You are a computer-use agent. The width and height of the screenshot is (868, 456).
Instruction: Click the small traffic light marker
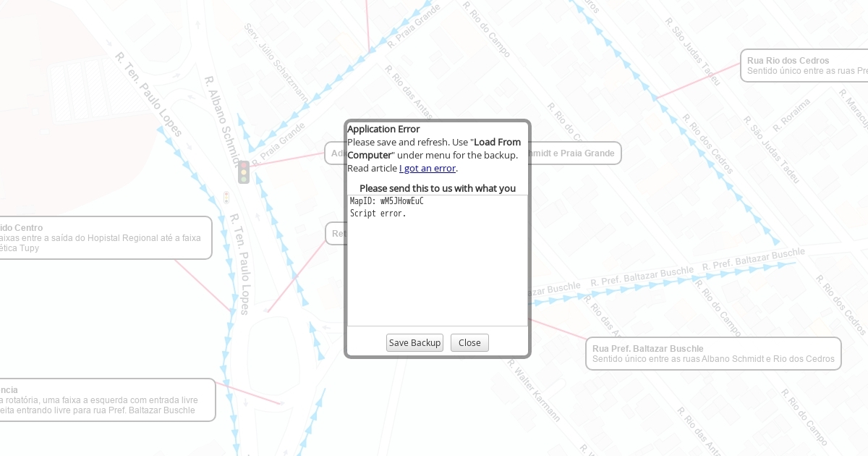coord(226,197)
